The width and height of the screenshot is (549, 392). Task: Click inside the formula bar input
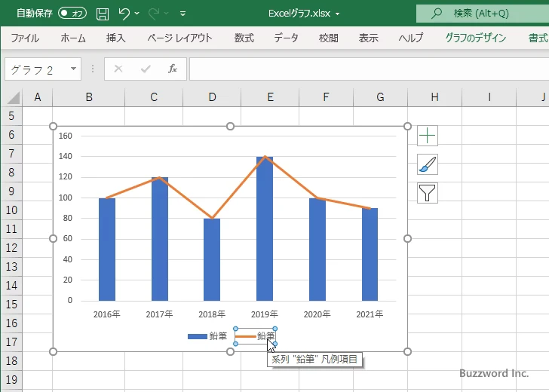370,69
